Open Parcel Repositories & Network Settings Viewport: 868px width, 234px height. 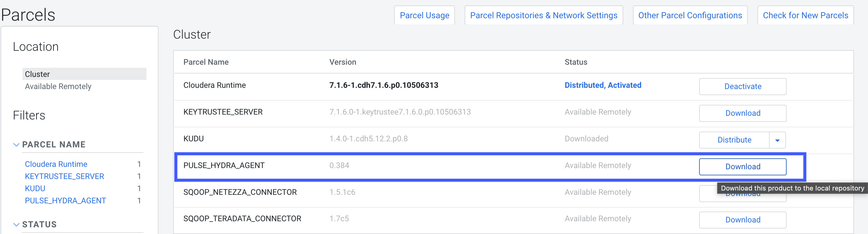tap(544, 15)
